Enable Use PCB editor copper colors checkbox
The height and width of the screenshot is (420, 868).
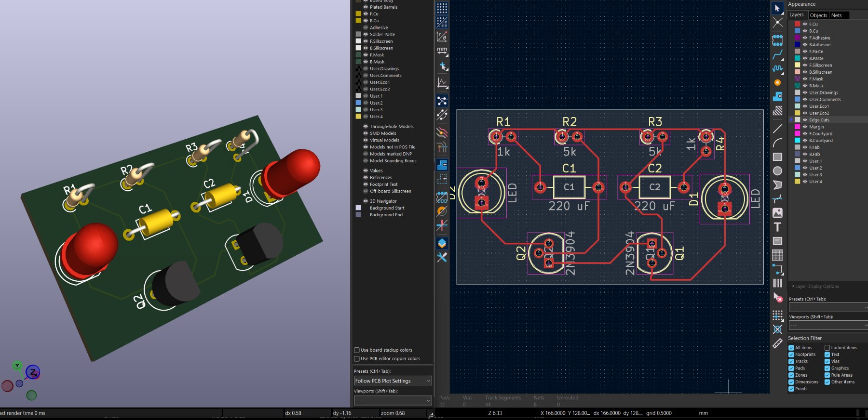(x=357, y=359)
